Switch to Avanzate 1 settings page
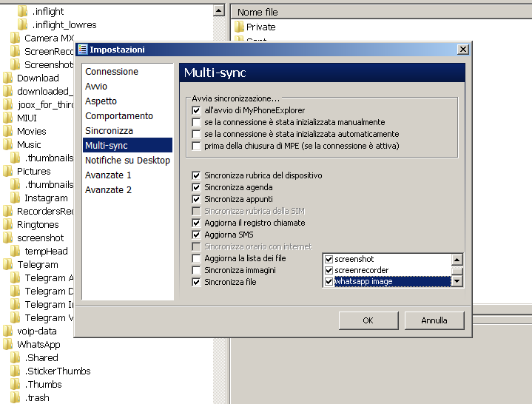 108,175
